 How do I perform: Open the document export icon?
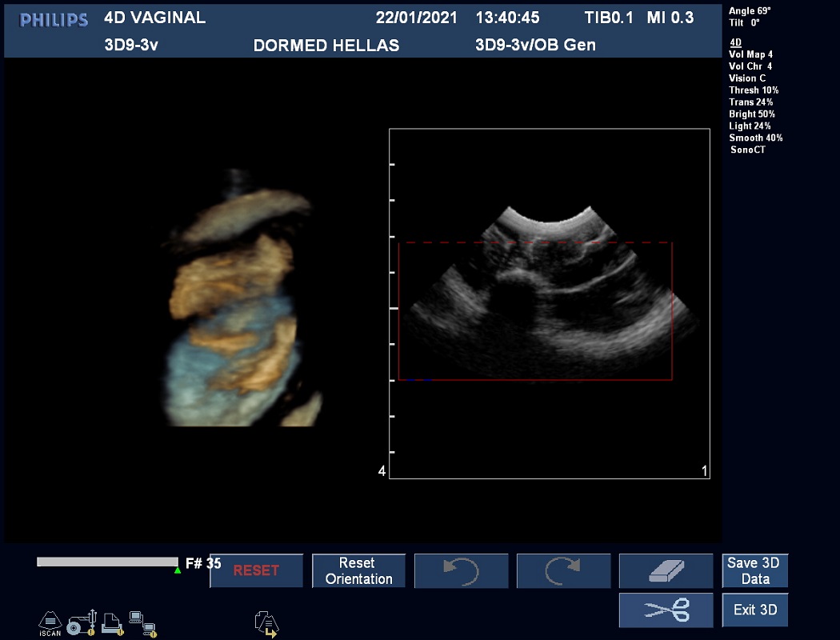click(266, 622)
